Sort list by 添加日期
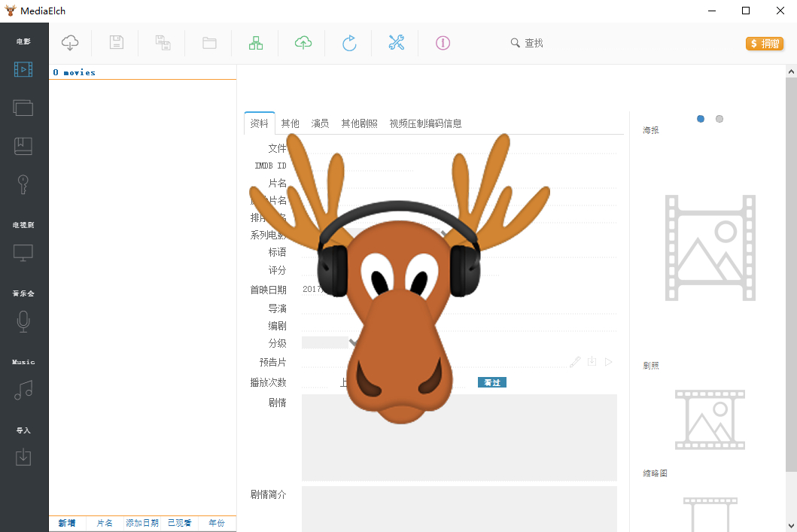Viewport: 797px width, 532px height. [142, 523]
